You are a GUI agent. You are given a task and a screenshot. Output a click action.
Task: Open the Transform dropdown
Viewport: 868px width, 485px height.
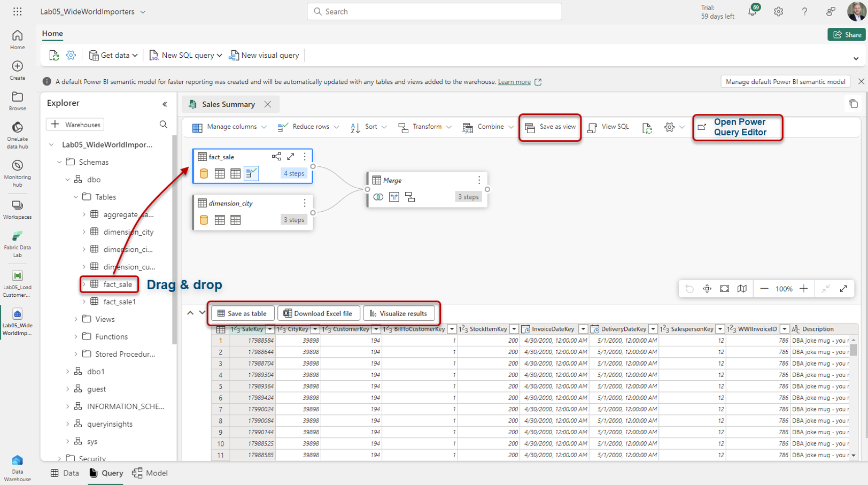point(425,127)
